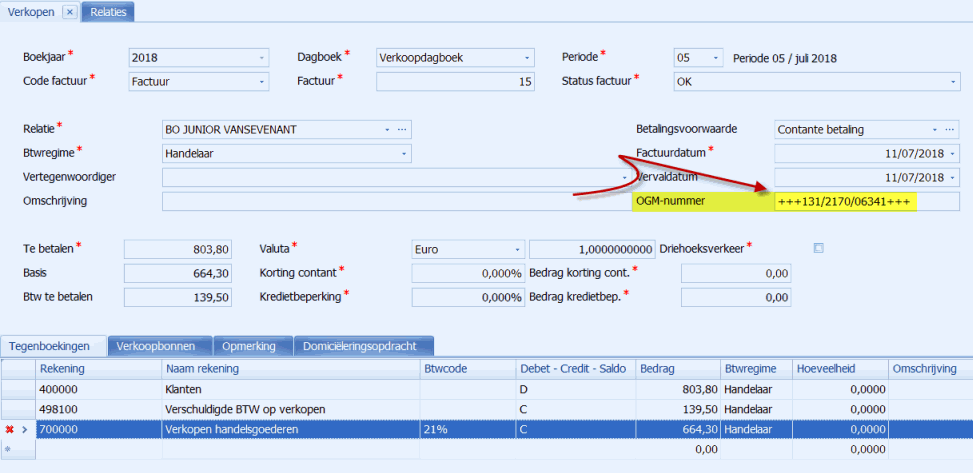The image size is (973, 473).
Task: Close the Verkopen tab with the x icon
Action: click(x=69, y=12)
